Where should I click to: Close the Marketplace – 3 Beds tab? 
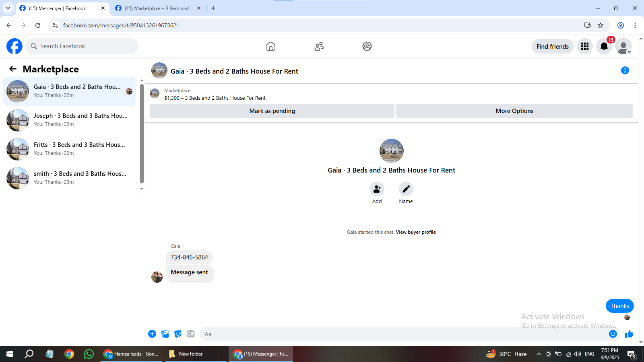199,8
